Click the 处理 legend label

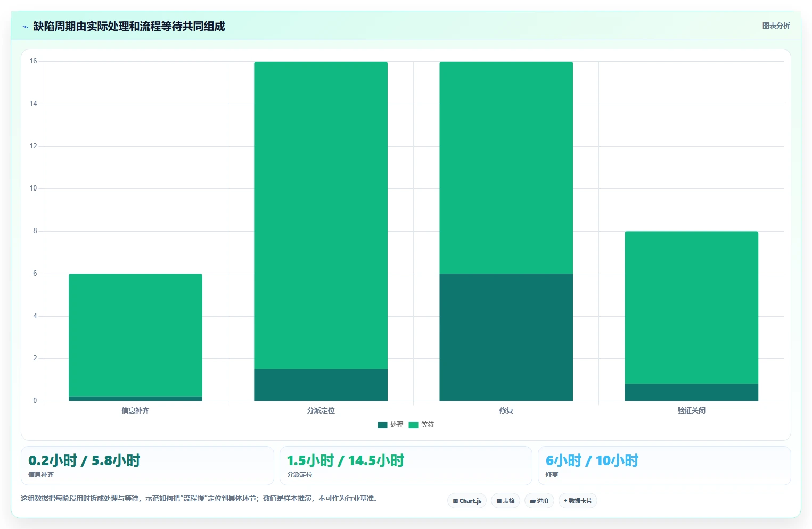tap(397, 425)
